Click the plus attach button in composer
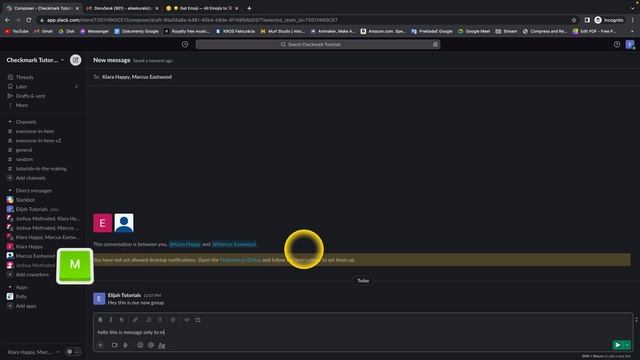This screenshot has width=640, height=360. point(100,345)
